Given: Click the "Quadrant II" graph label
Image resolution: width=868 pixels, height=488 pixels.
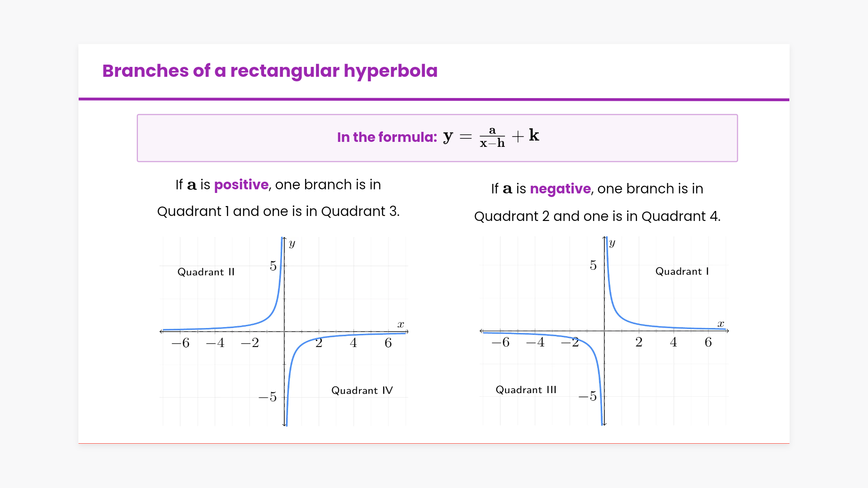Looking at the screenshot, I should coord(206,272).
